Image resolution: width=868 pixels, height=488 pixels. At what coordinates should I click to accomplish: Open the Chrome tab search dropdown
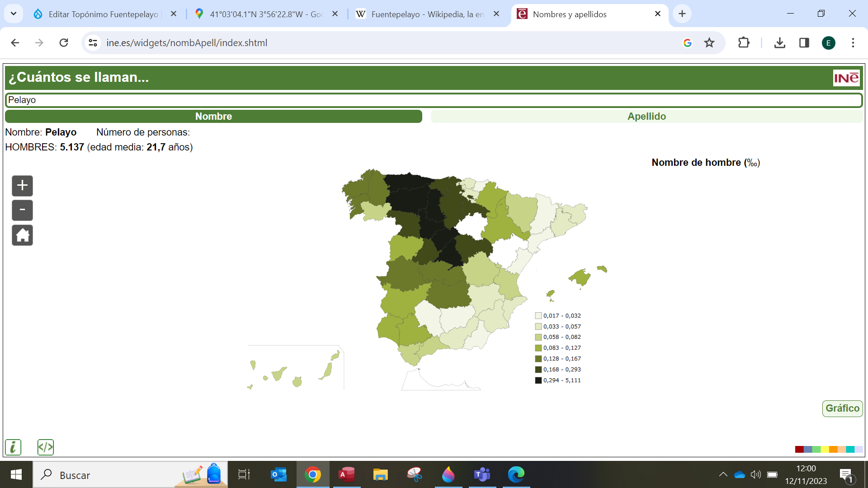(x=14, y=14)
